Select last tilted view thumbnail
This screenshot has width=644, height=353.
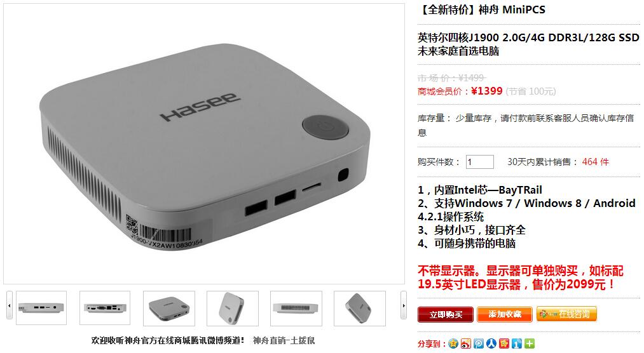360,309
